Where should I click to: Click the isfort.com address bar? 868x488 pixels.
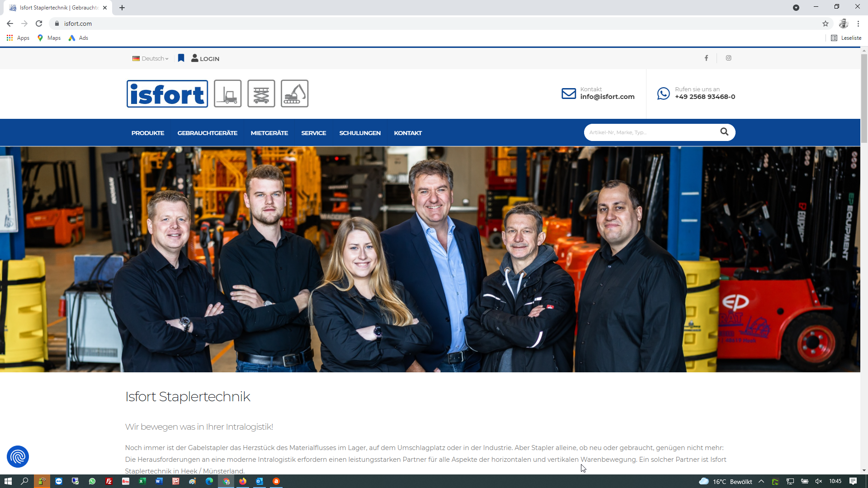coord(434,23)
